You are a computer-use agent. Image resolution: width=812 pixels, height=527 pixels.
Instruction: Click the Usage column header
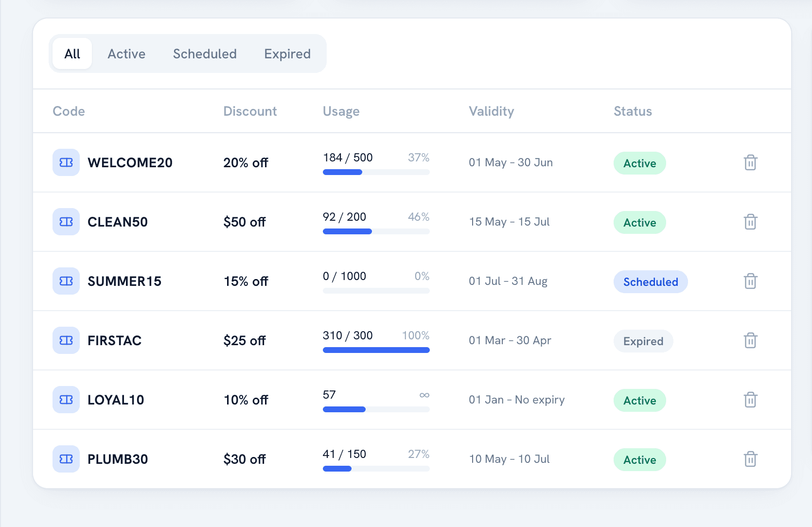(x=341, y=111)
